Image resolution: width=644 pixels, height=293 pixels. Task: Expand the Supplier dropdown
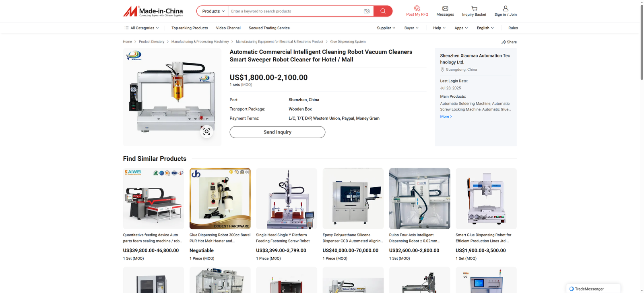click(386, 28)
